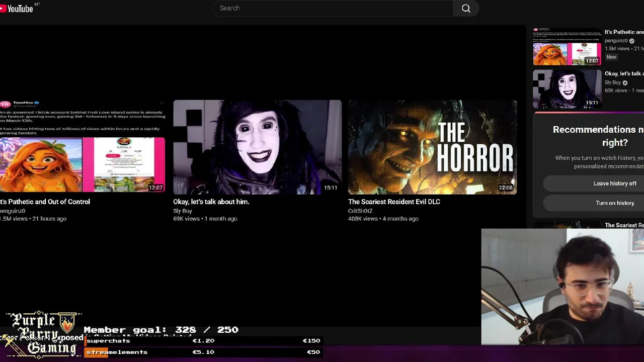
Task: Click sidebar penguinz0 channel name
Action: pos(616,41)
